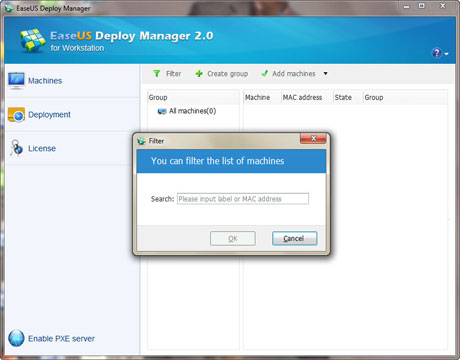
Task: Click the title bar app icon
Action: [9, 8]
